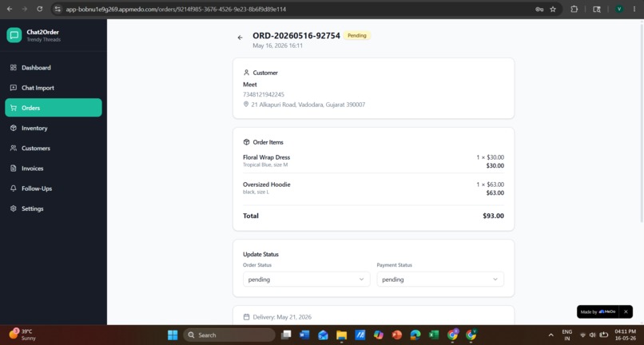Viewport: 644px width, 345px height.
Task: Open the browser profile avatar
Action: (x=619, y=9)
